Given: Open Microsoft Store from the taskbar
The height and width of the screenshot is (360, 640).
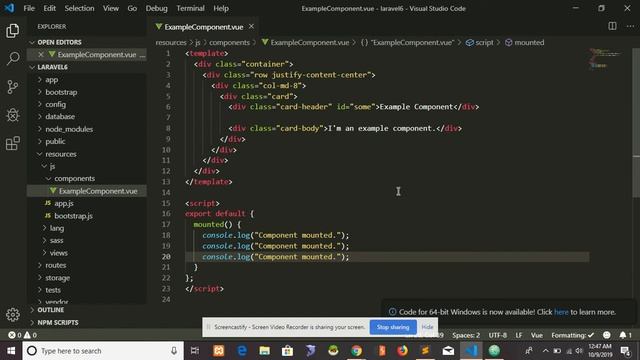Looking at the screenshot, I should (x=287, y=351).
